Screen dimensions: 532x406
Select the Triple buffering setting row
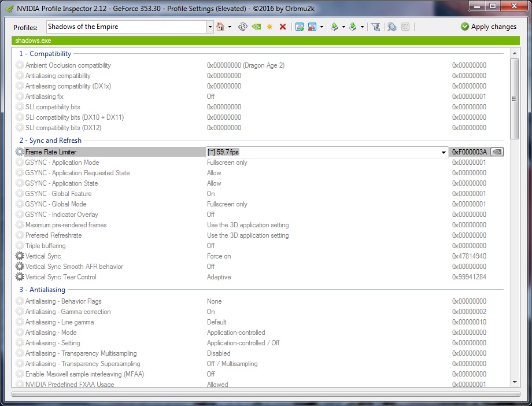coord(260,246)
